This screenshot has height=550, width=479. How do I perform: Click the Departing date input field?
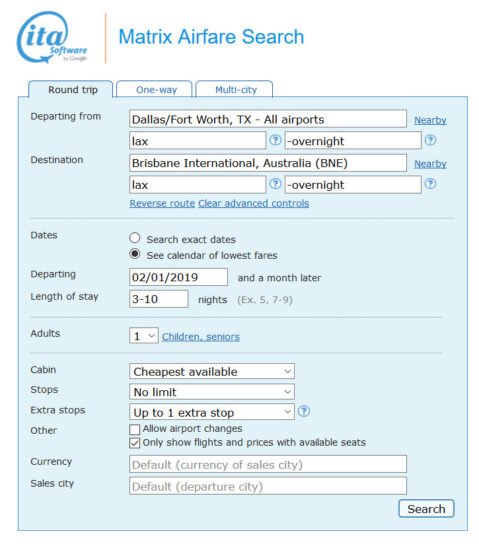[x=178, y=277]
